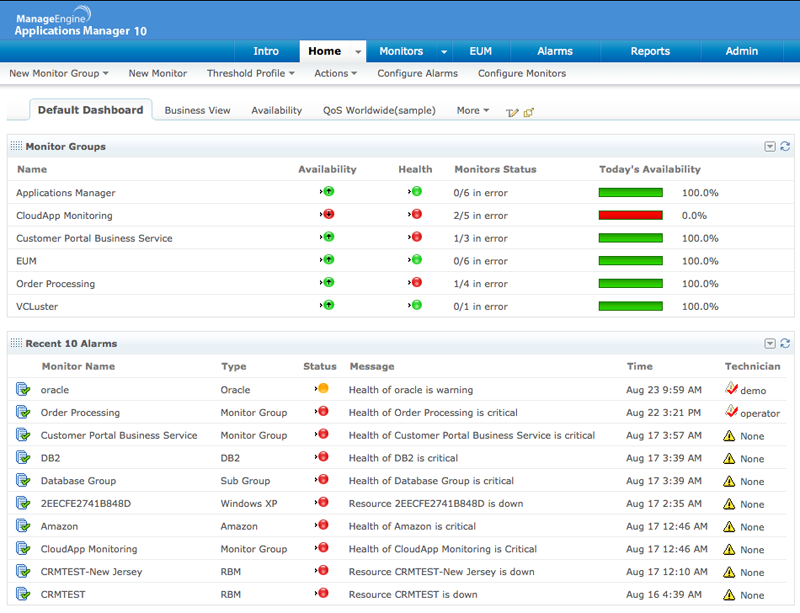Open the Alarms menu
Screen dimensions: 800x613
click(554, 51)
